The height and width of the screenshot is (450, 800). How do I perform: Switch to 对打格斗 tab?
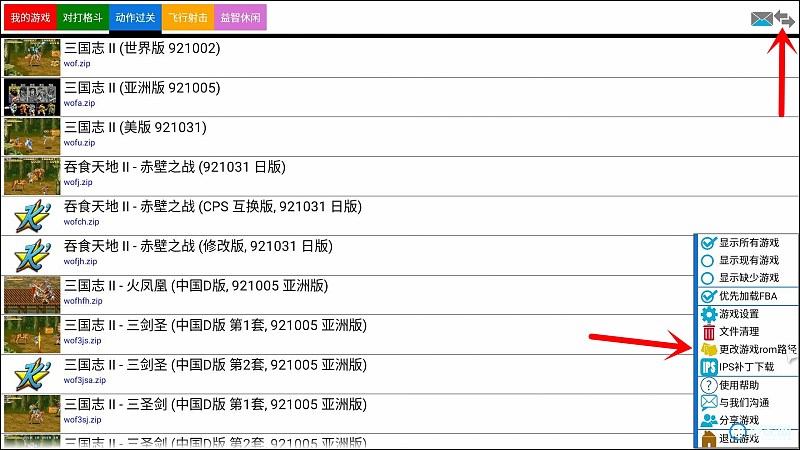pyautogui.click(x=80, y=18)
